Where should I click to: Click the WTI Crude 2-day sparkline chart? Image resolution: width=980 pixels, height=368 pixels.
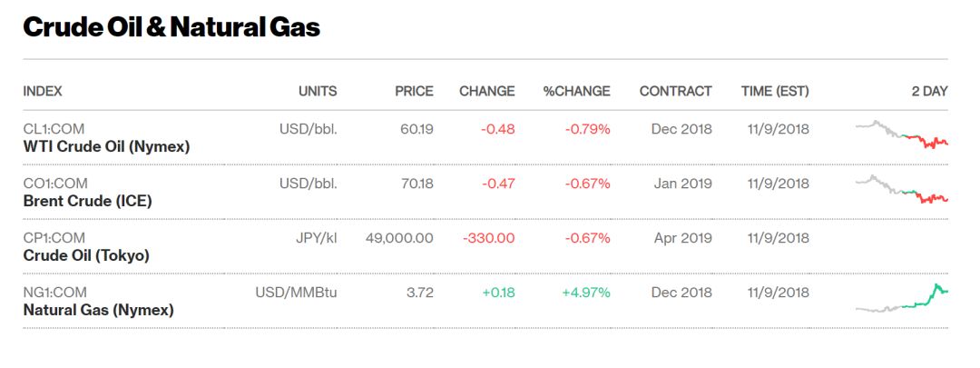[901, 134]
